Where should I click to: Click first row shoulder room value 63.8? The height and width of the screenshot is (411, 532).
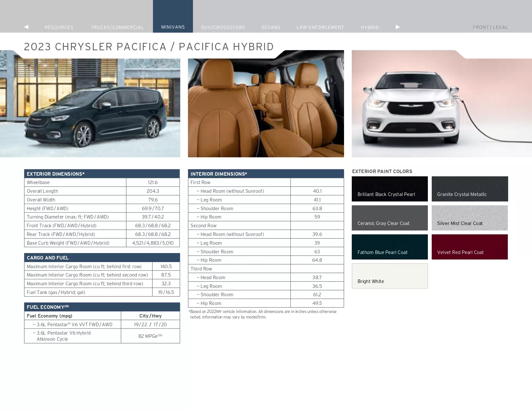click(317, 209)
